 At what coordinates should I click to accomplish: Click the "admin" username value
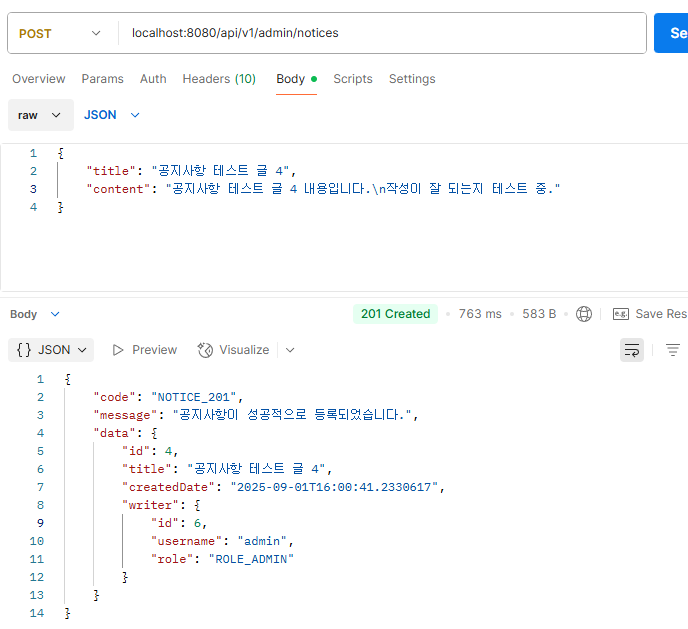262,541
